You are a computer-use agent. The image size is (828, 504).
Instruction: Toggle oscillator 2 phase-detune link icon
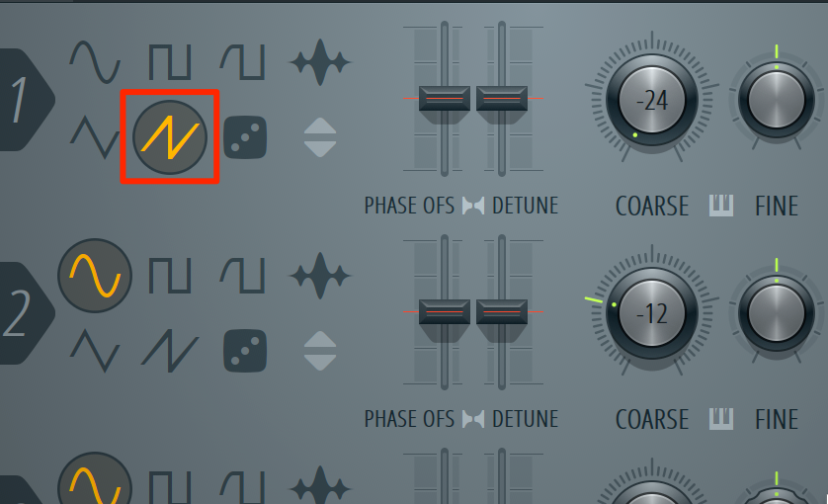pos(473,419)
